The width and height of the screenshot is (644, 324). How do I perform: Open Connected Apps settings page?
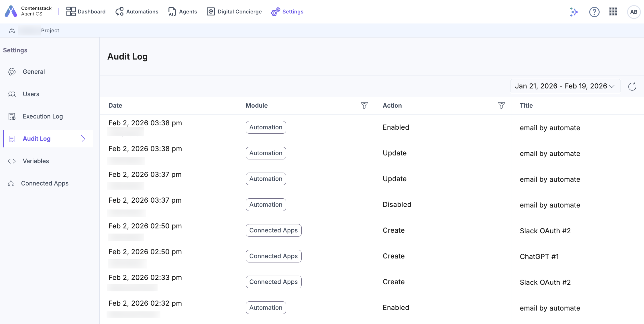[x=45, y=183]
